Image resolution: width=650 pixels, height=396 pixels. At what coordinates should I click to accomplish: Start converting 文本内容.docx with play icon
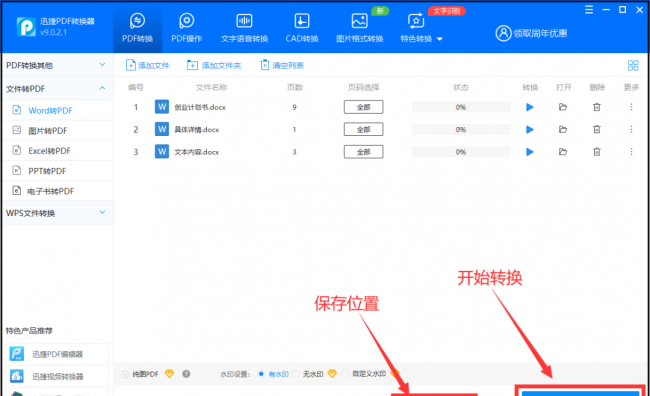point(530,152)
